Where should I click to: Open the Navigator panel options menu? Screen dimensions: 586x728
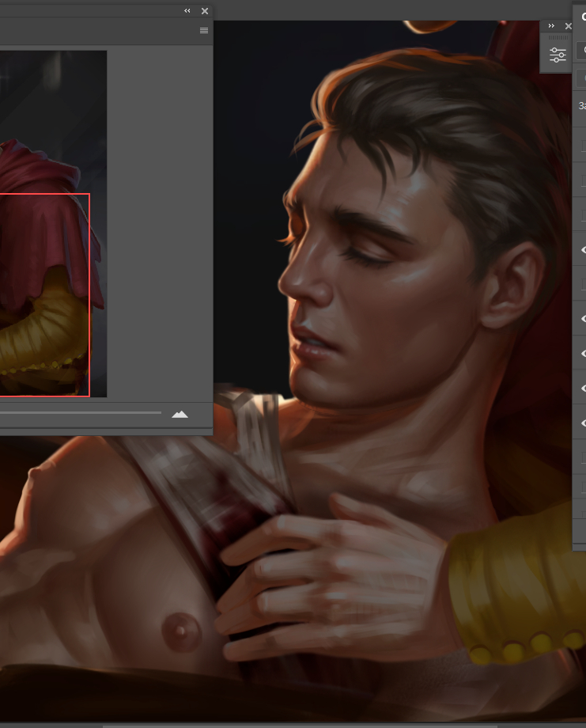coord(204,30)
